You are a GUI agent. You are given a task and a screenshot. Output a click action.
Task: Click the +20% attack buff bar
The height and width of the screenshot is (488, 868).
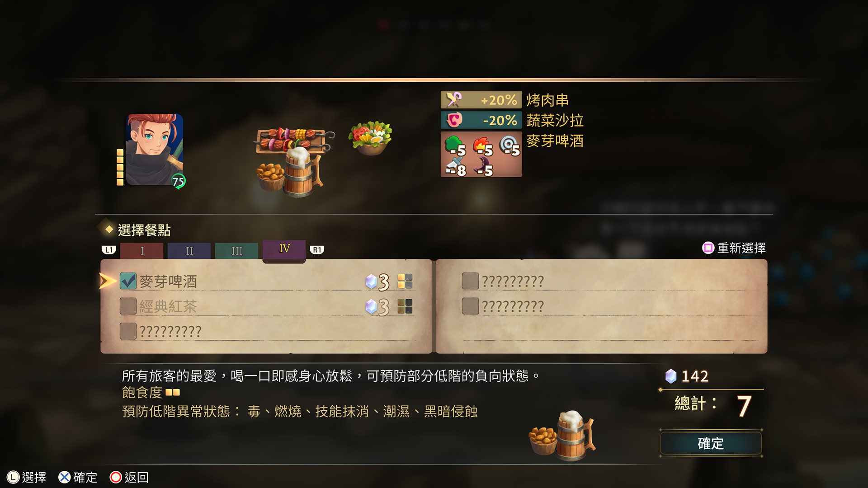pos(481,100)
